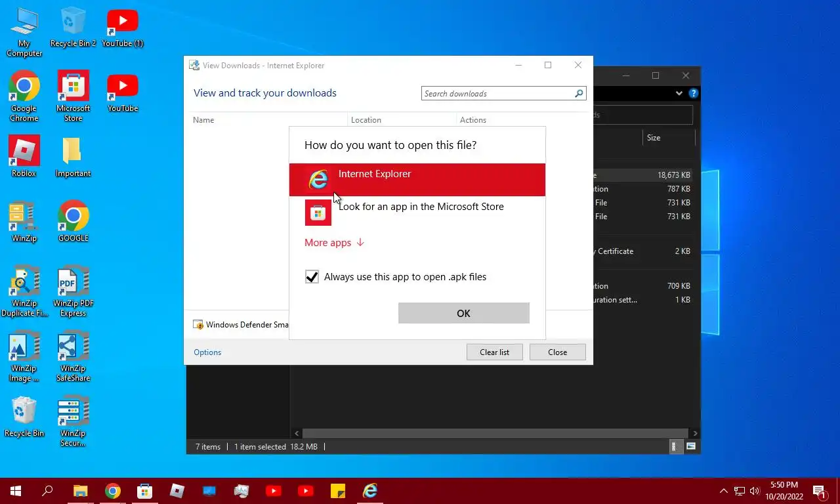The height and width of the screenshot is (504, 840).
Task: Open the GOOGLE desktop shortcut
Action: click(x=73, y=221)
